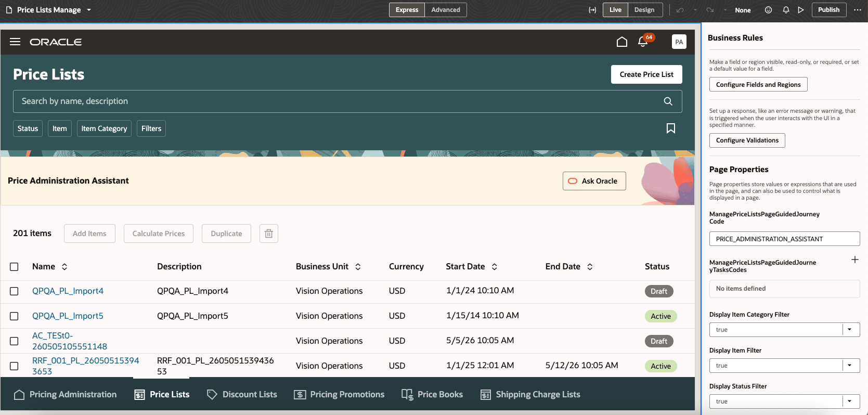Screen dimensions: 868x415
Task: Click the builder redo arrow
Action: [x=710, y=10]
